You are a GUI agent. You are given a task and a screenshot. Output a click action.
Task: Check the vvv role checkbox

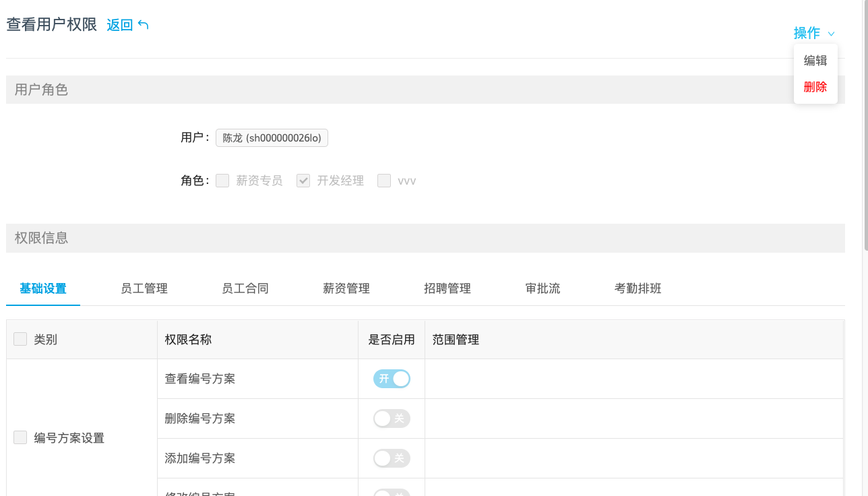point(384,181)
